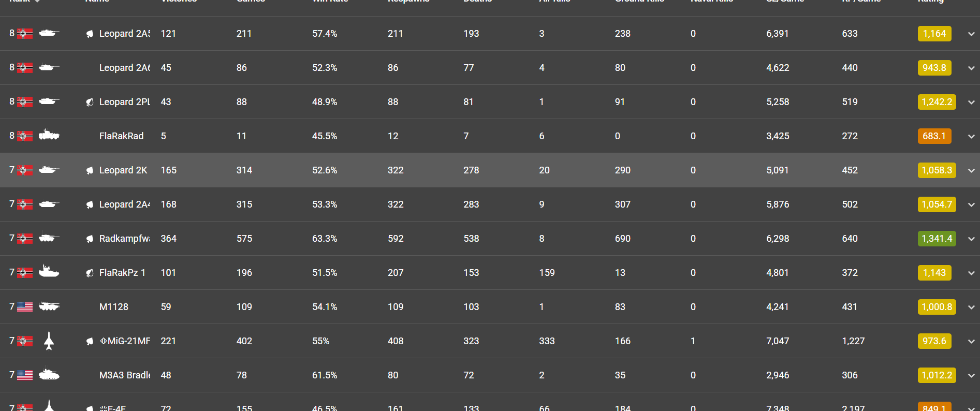Click the jet aircraft icon beside MiG-21MF
This screenshot has height=411, width=980.
point(49,341)
